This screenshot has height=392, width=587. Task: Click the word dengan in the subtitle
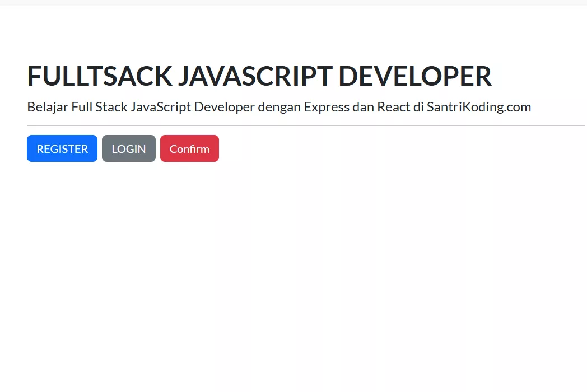(279, 107)
